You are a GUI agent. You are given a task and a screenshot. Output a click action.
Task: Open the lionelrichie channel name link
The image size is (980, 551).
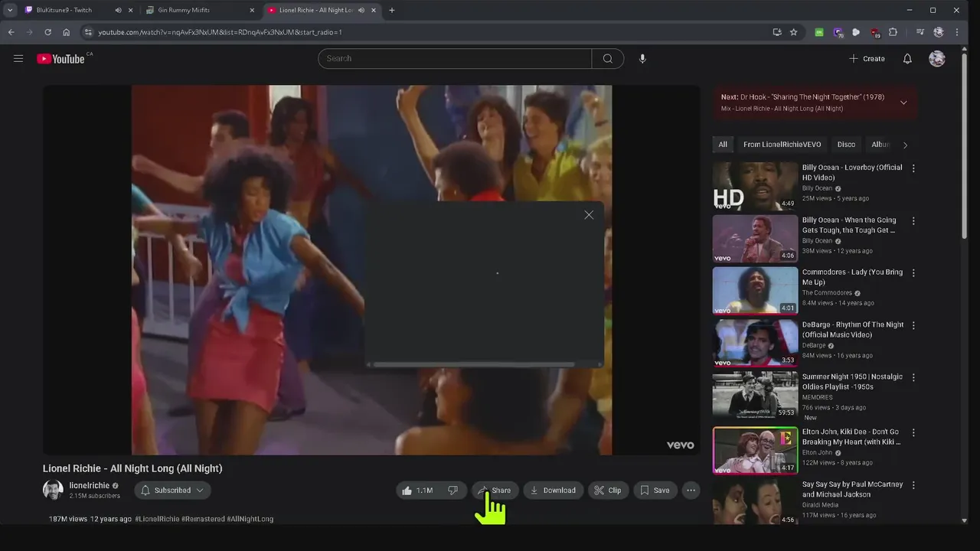pos(90,486)
